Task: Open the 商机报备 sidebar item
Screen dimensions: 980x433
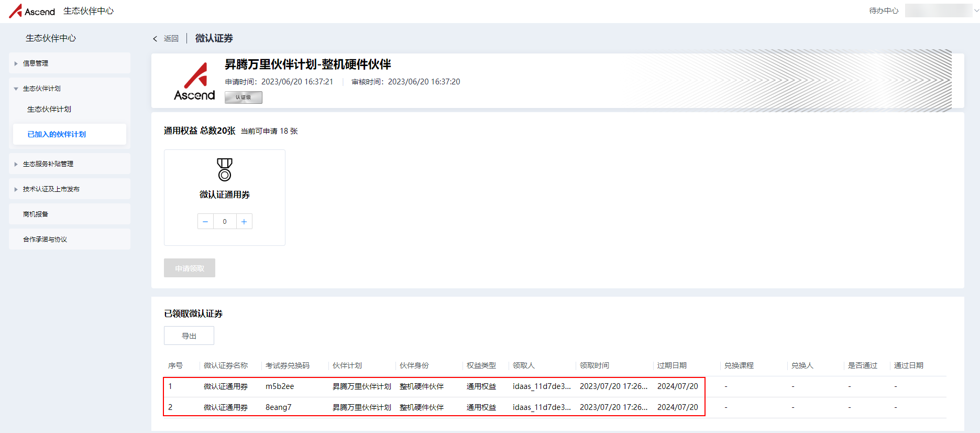Action: [70, 214]
